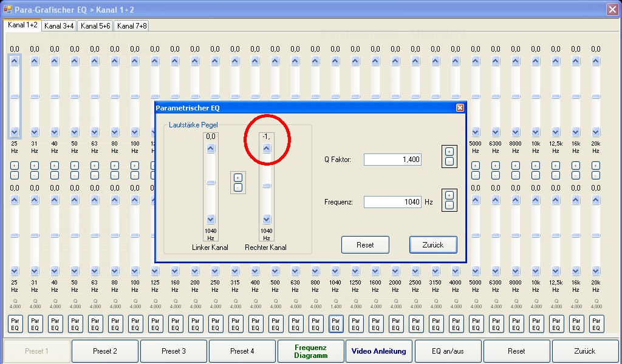Click the Q Faktor input field
622x364 pixels.
pos(392,160)
